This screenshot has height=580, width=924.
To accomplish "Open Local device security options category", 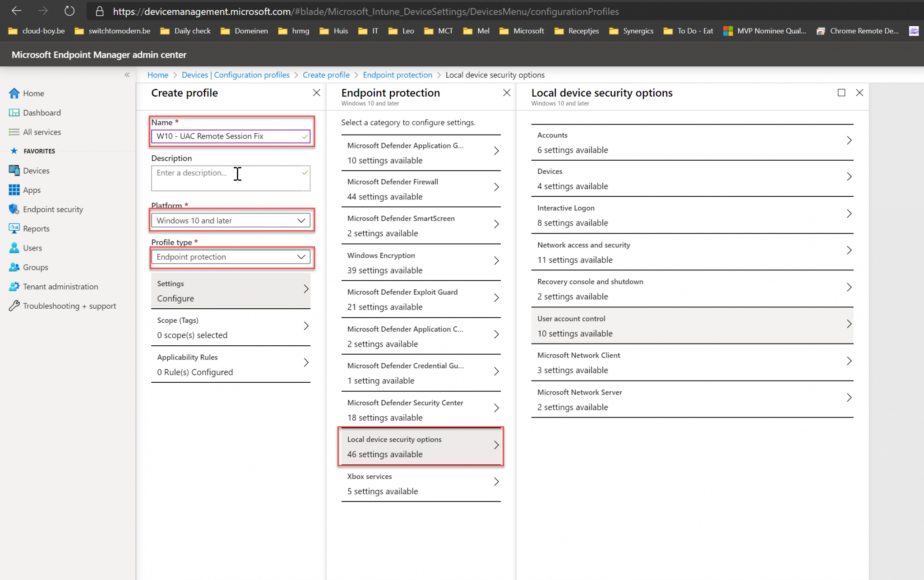I will pos(421,446).
